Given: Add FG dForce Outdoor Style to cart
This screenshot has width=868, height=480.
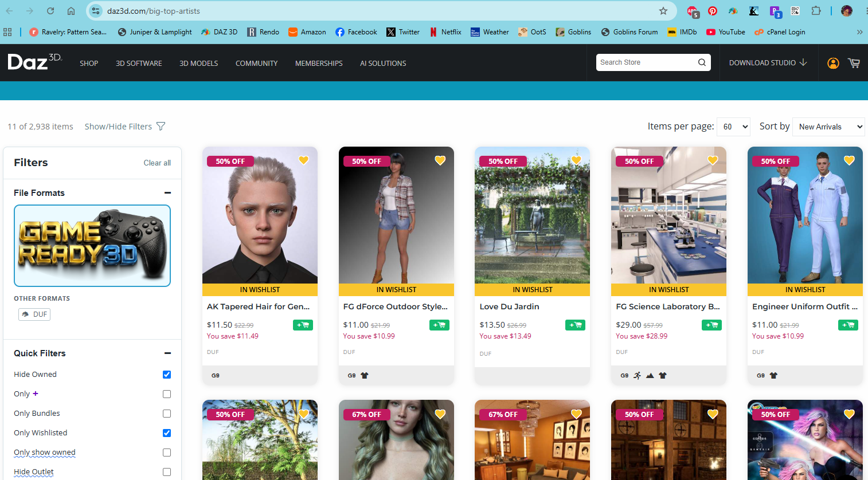Looking at the screenshot, I should [439, 325].
